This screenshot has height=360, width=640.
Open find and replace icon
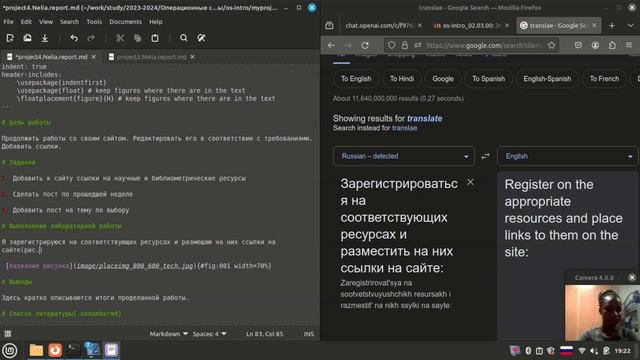tap(201, 38)
